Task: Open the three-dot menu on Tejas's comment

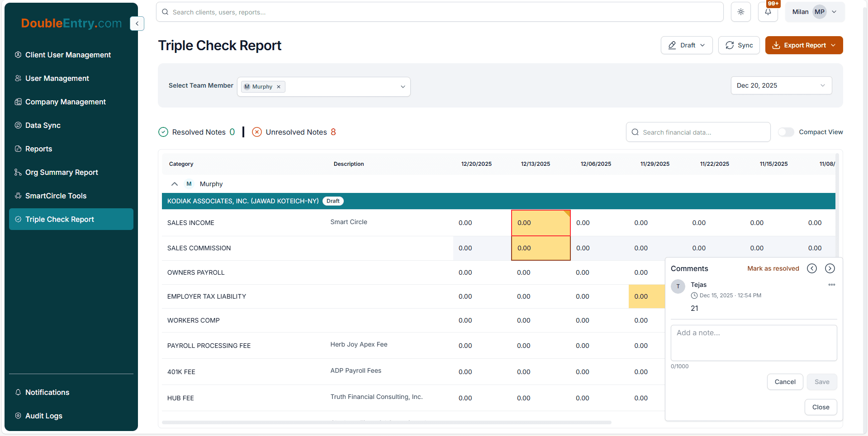Action: point(831,285)
